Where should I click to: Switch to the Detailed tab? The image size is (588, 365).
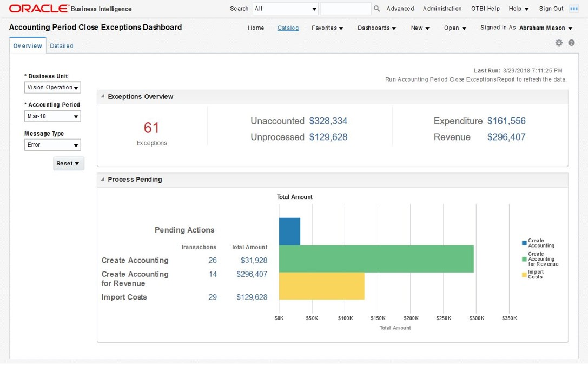(62, 46)
